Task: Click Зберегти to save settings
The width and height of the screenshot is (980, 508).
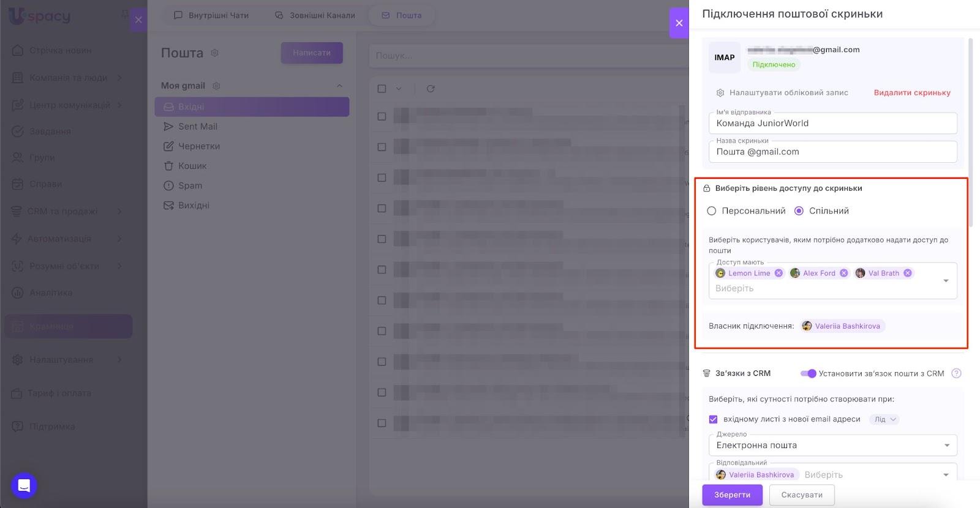Action: tap(732, 495)
